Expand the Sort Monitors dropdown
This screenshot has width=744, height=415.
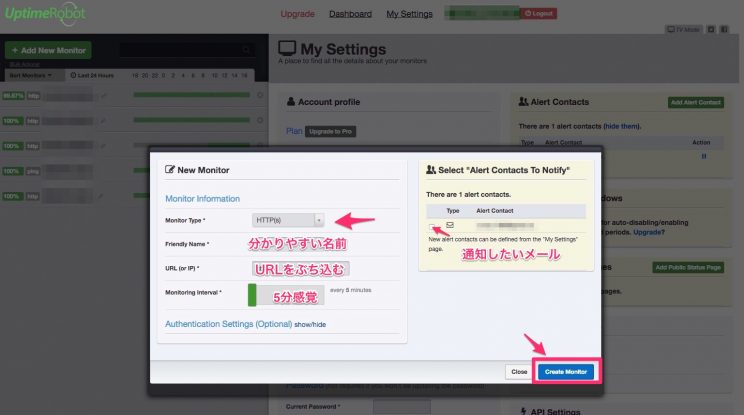35,75
